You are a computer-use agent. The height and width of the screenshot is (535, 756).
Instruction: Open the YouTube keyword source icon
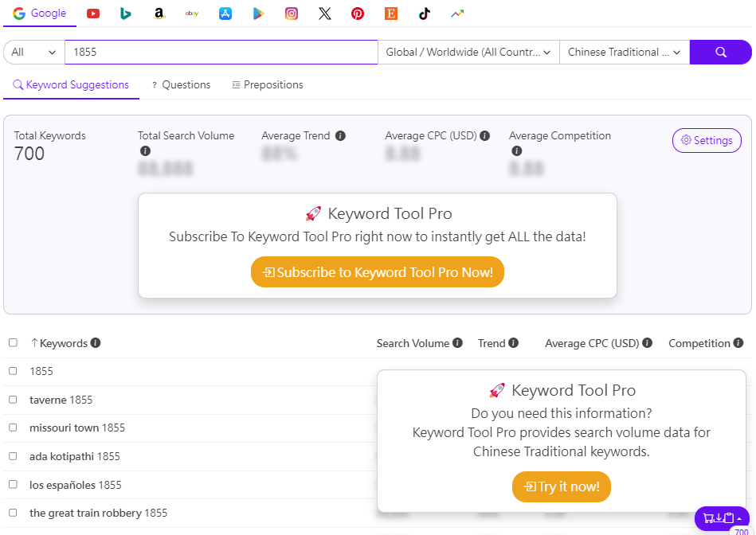(x=93, y=14)
